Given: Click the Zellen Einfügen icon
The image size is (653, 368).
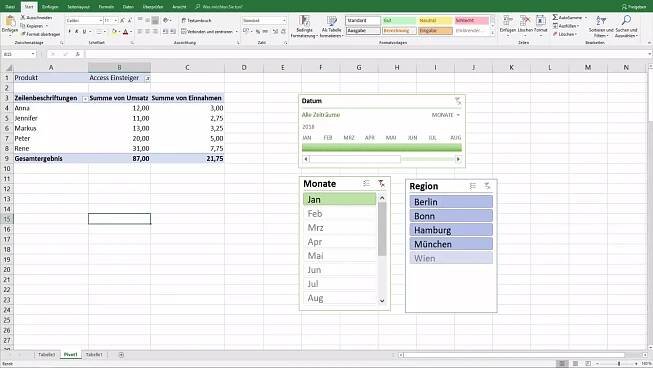Looking at the screenshot, I should (x=508, y=20).
